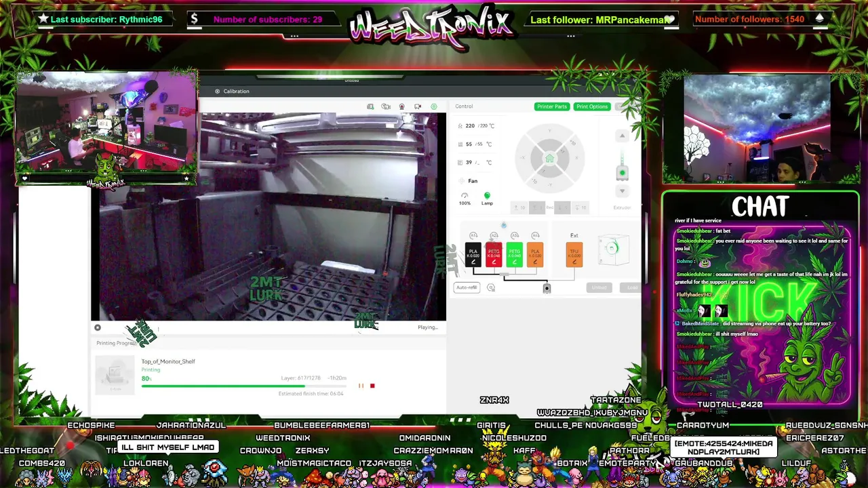The image size is (868, 488).
Task: Open the AMS settings gear icon
Action: point(491,287)
